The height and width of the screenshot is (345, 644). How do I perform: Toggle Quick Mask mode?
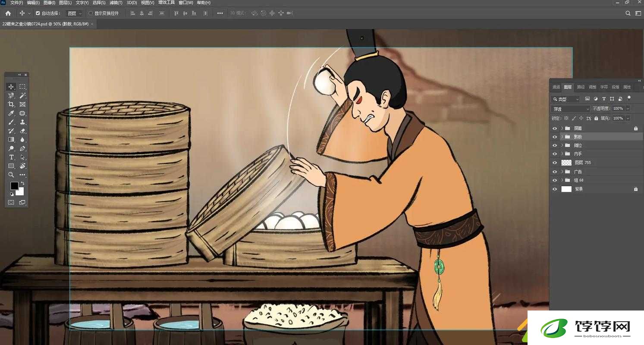click(x=11, y=202)
